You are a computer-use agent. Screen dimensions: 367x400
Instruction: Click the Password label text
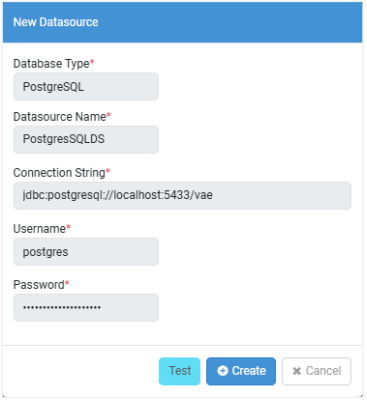point(39,285)
